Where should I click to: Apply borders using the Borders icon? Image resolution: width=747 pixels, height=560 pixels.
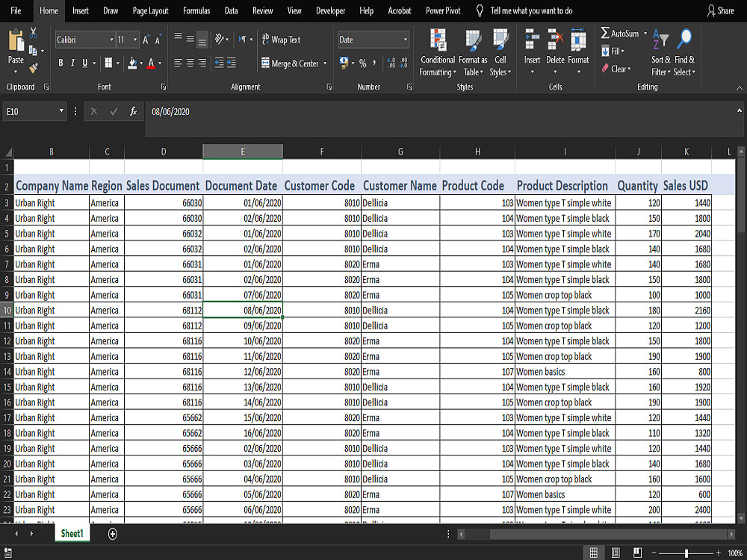pyautogui.click(x=108, y=63)
